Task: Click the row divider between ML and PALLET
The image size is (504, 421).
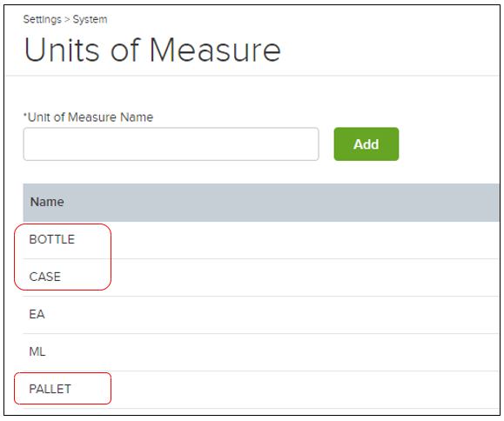Action: (x=260, y=371)
